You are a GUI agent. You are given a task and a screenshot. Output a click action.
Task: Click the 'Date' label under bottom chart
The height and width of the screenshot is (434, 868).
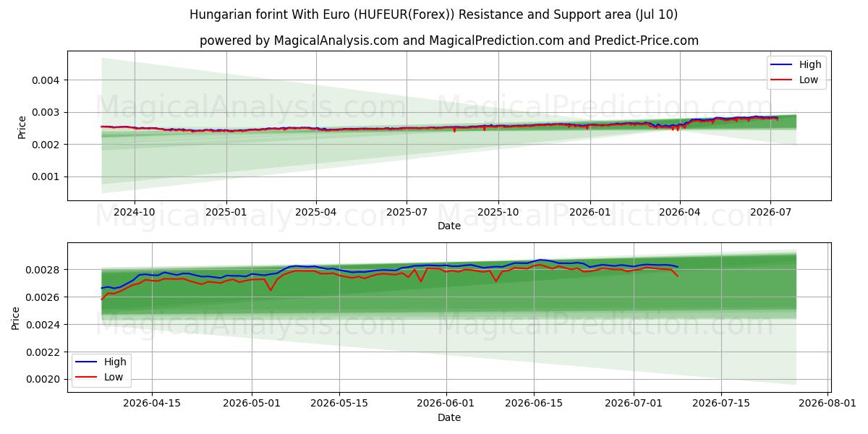[449, 418]
